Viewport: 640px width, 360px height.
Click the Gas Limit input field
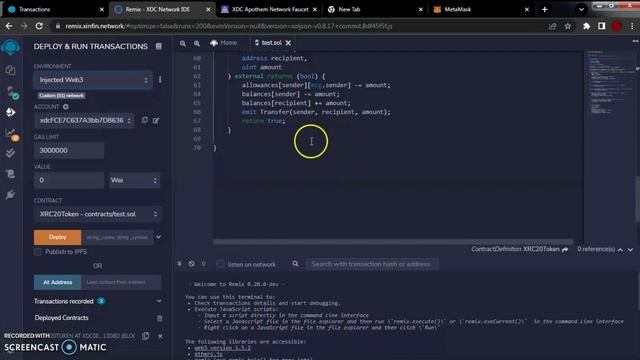pos(69,151)
